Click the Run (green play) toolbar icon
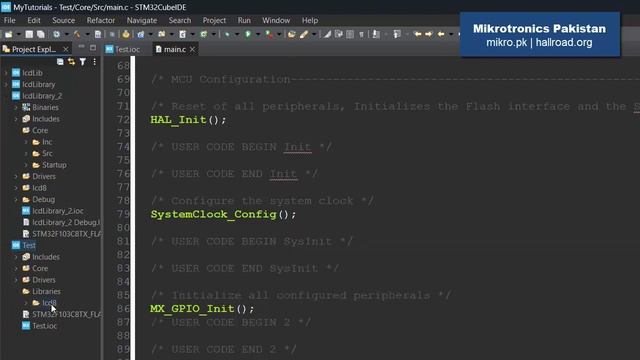Viewport: 640px width, 360px height. [248, 35]
